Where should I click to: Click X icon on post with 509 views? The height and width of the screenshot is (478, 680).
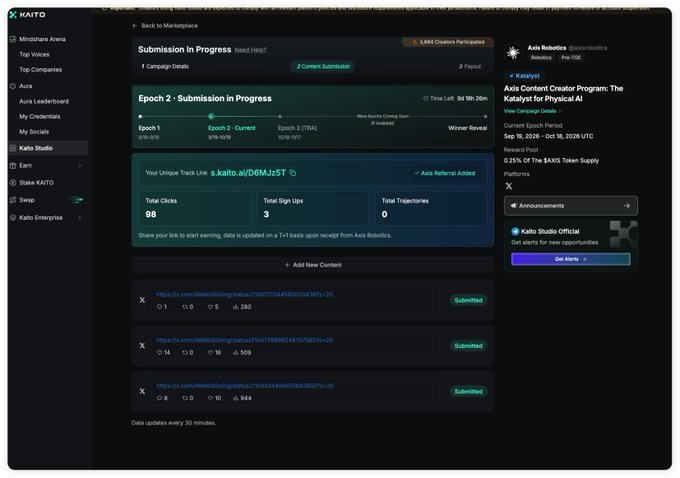click(142, 346)
